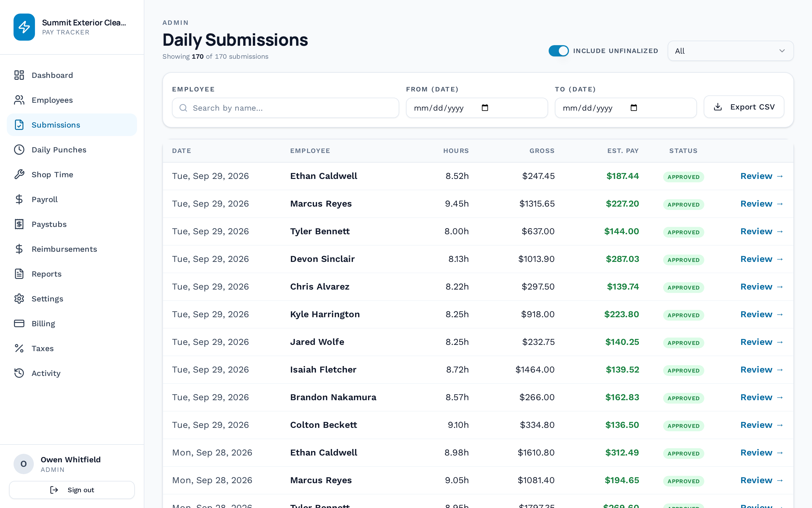Open the From date calendar picker icon

click(485, 108)
